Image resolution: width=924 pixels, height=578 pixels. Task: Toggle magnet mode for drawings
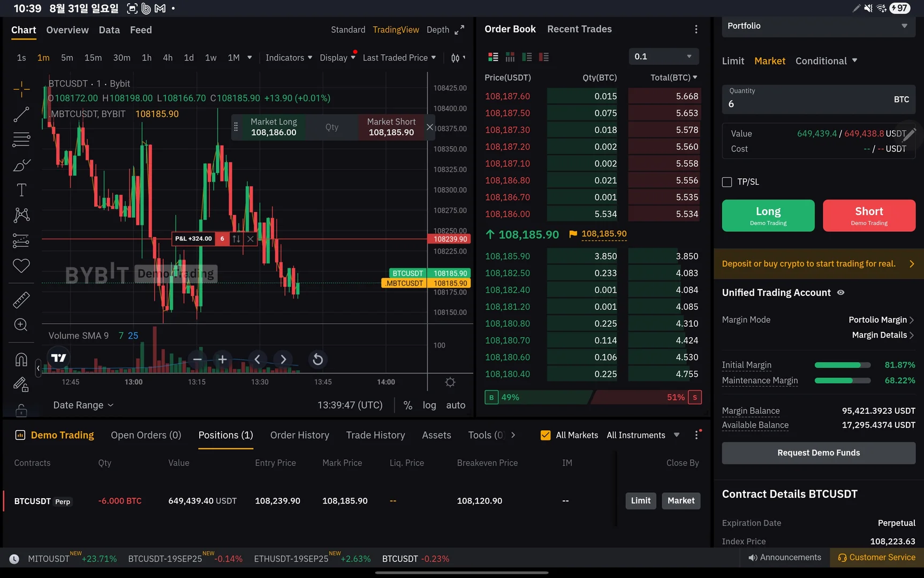coord(21,360)
